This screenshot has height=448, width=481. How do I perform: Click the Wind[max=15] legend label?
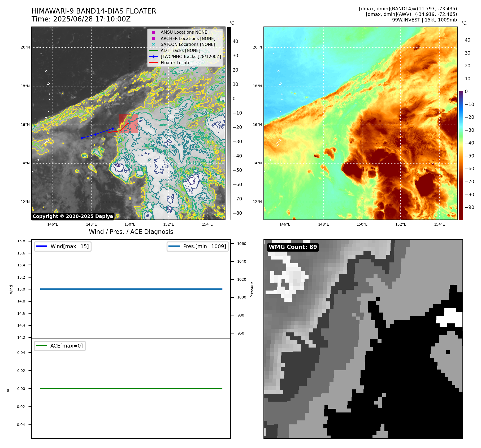(x=70, y=246)
